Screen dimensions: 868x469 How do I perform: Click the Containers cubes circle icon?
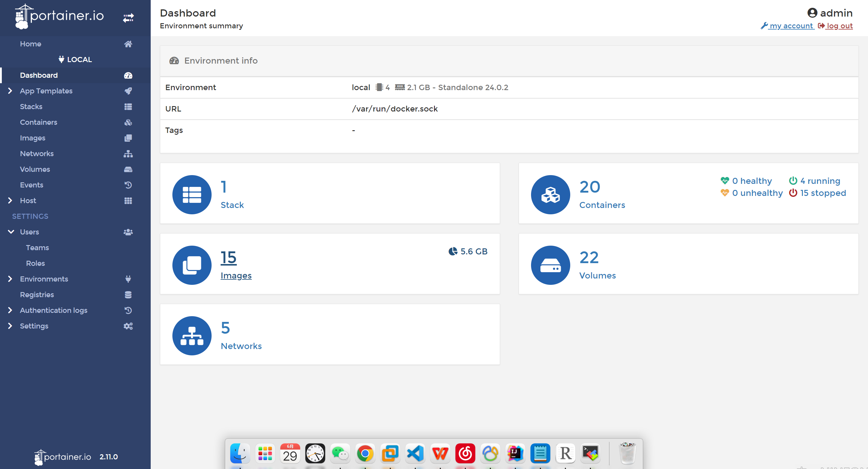click(x=550, y=195)
